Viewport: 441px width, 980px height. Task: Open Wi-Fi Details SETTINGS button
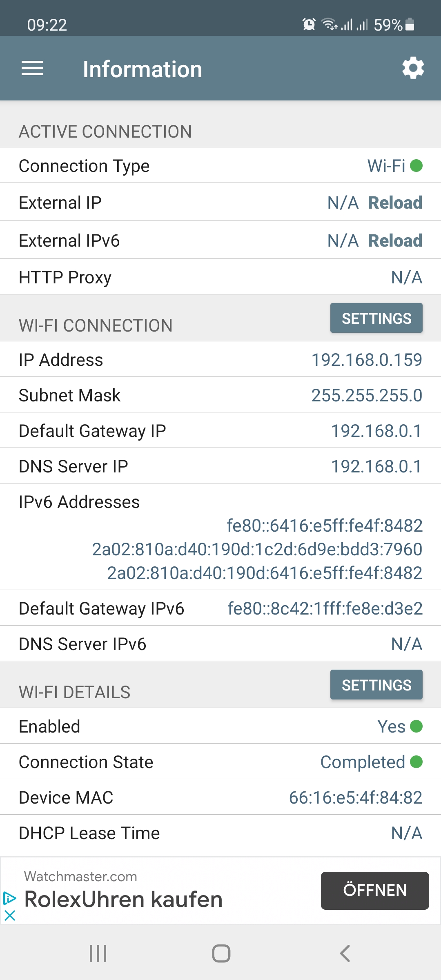pos(376,685)
